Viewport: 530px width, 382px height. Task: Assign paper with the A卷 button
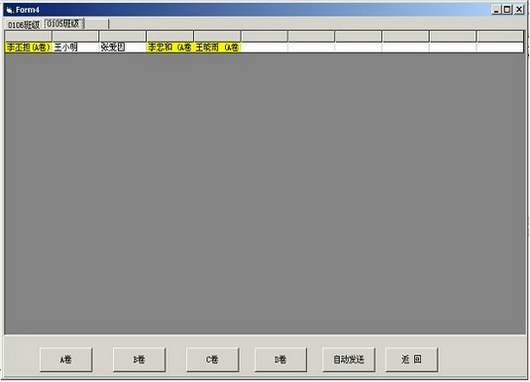[x=66, y=360]
